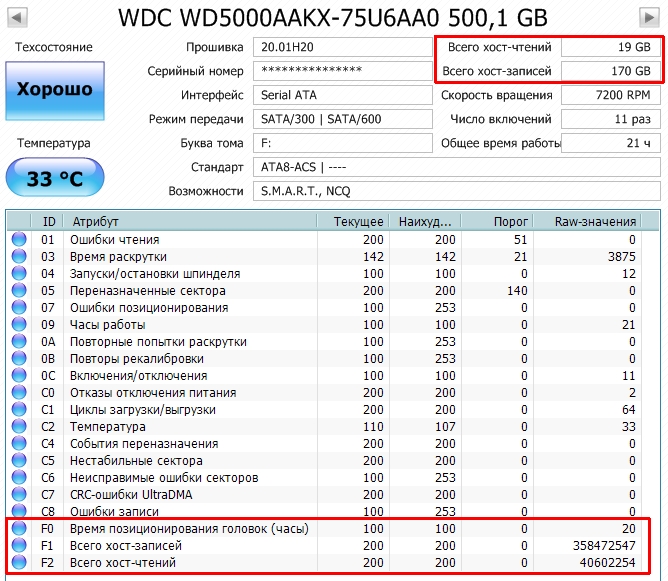Click status icon for Ошибки чтения row
668x581 pixels.
(19, 239)
